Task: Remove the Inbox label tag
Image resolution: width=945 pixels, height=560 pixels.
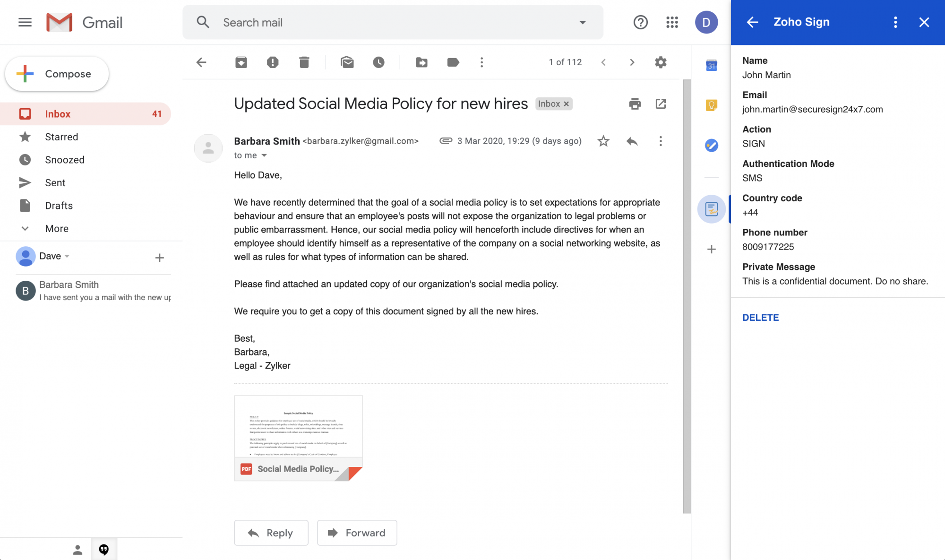Action: [566, 104]
